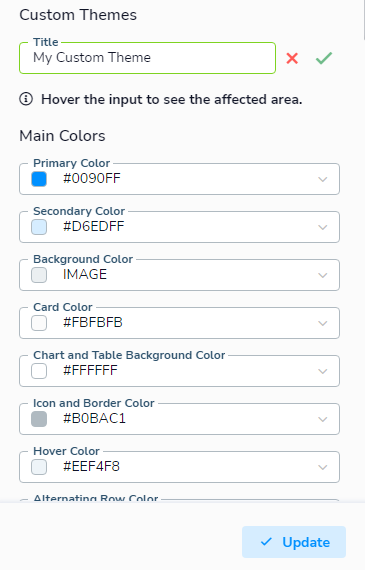Click the Update button

tap(294, 542)
